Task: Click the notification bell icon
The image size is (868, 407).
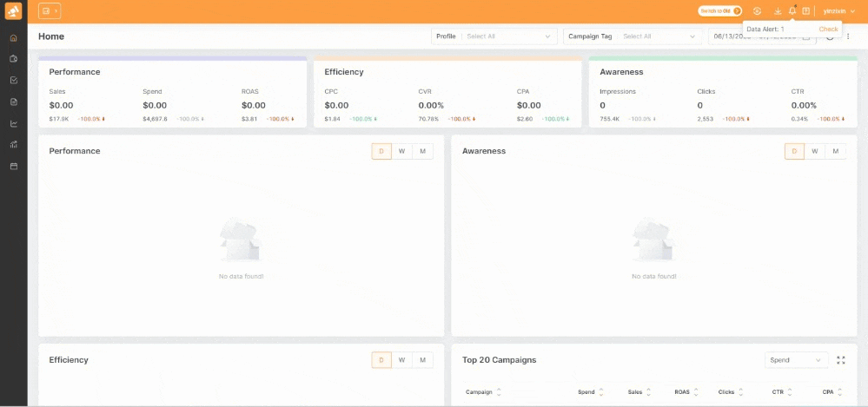Action: coord(792,11)
